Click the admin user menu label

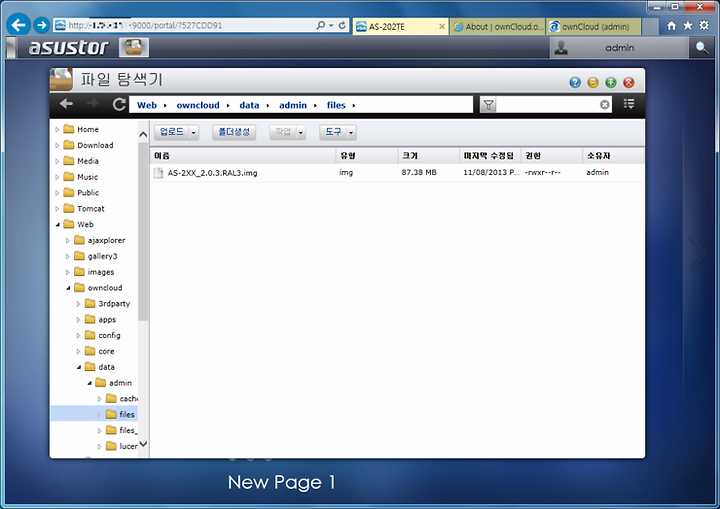(619, 48)
